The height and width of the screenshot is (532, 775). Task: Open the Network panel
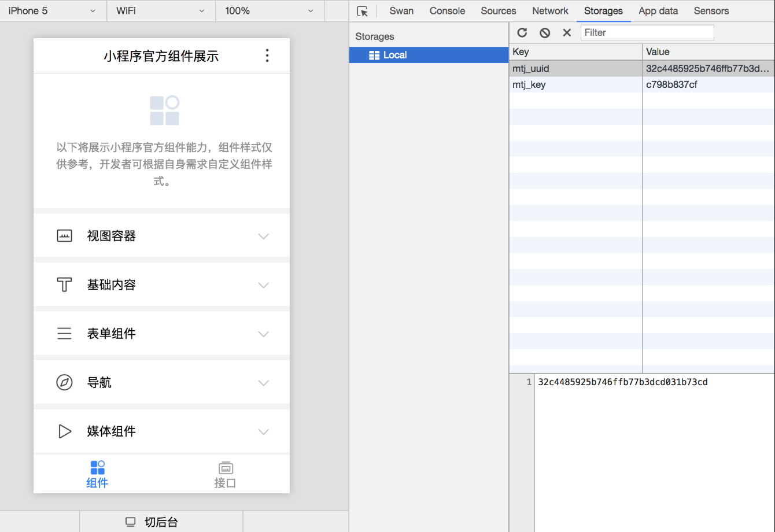tap(549, 10)
